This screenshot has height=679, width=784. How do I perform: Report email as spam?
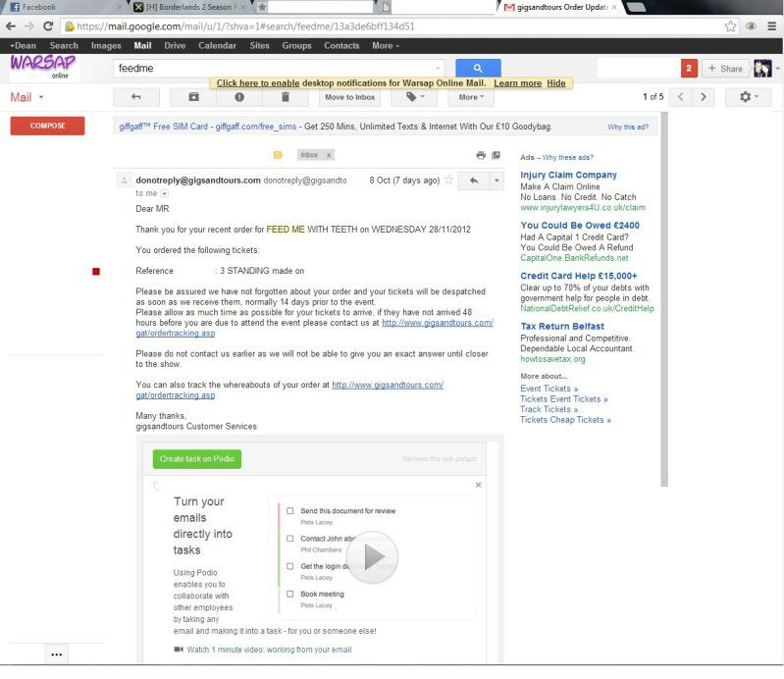pyautogui.click(x=239, y=97)
